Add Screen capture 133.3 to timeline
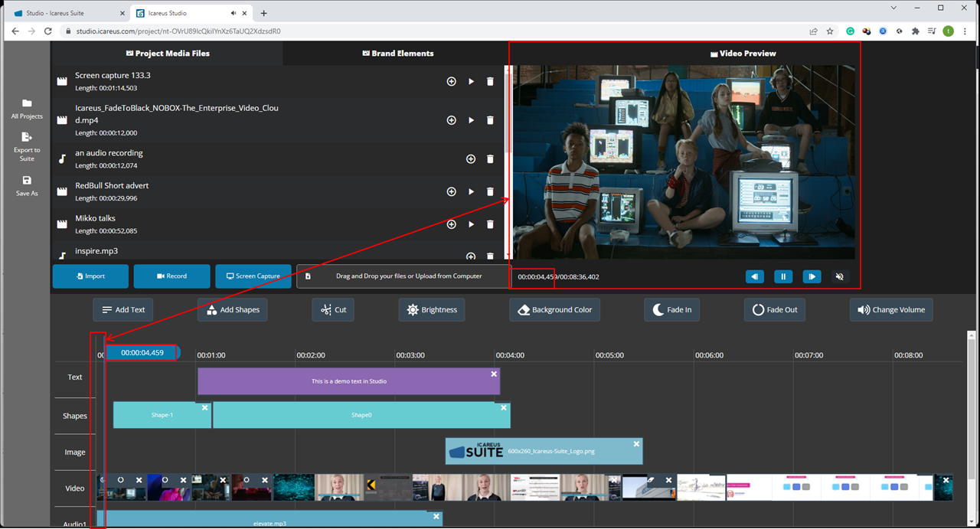Viewport: 980px width, 529px height. coord(452,81)
